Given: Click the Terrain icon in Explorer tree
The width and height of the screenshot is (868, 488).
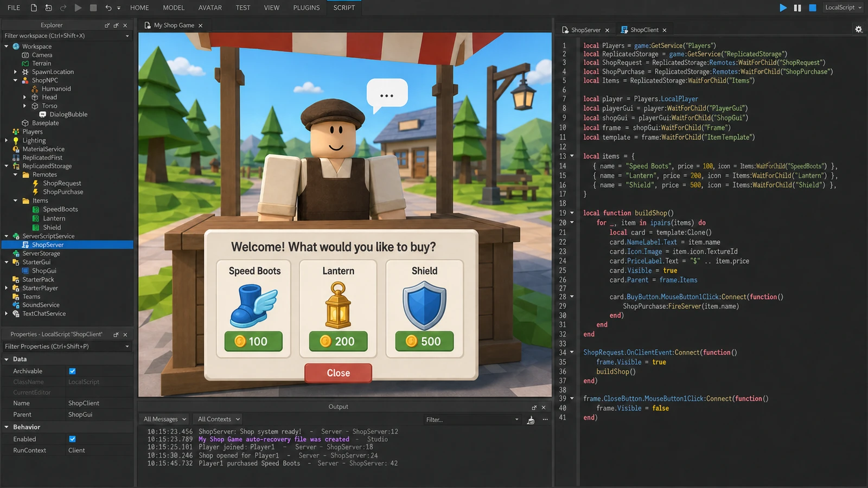Looking at the screenshot, I should (x=25, y=63).
